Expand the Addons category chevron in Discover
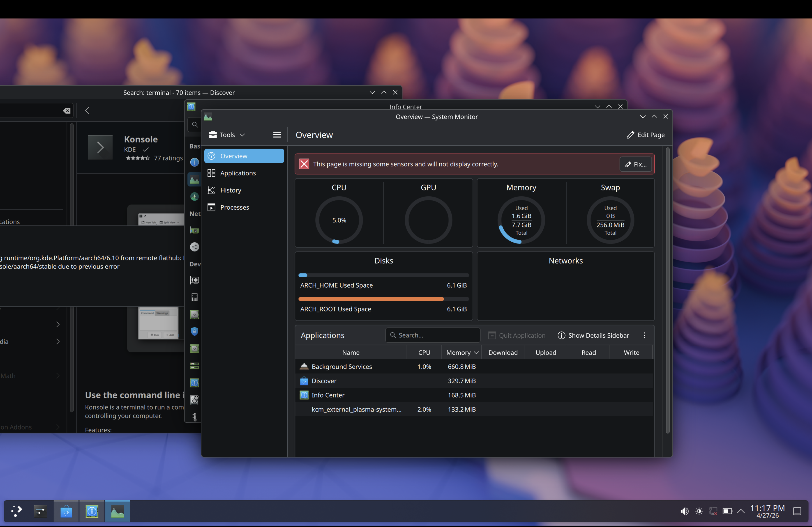 tap(58, 427)
